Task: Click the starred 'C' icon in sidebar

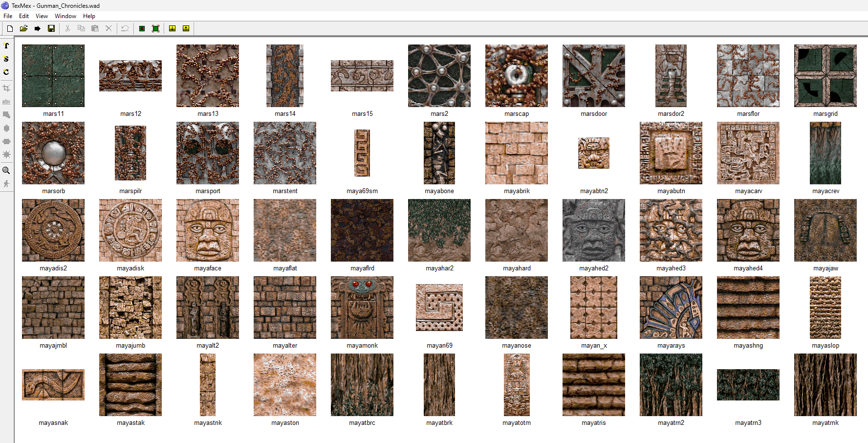Action: [x=6, y=72]
